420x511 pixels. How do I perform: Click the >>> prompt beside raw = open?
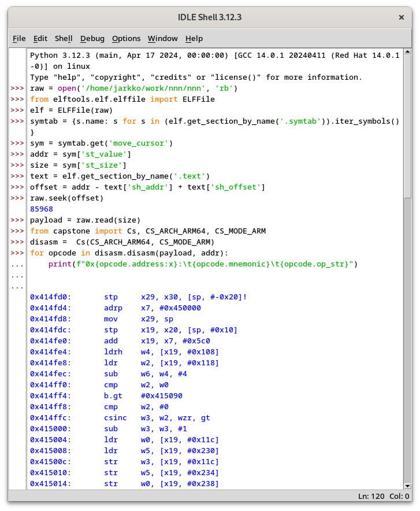tap(17, 88)
